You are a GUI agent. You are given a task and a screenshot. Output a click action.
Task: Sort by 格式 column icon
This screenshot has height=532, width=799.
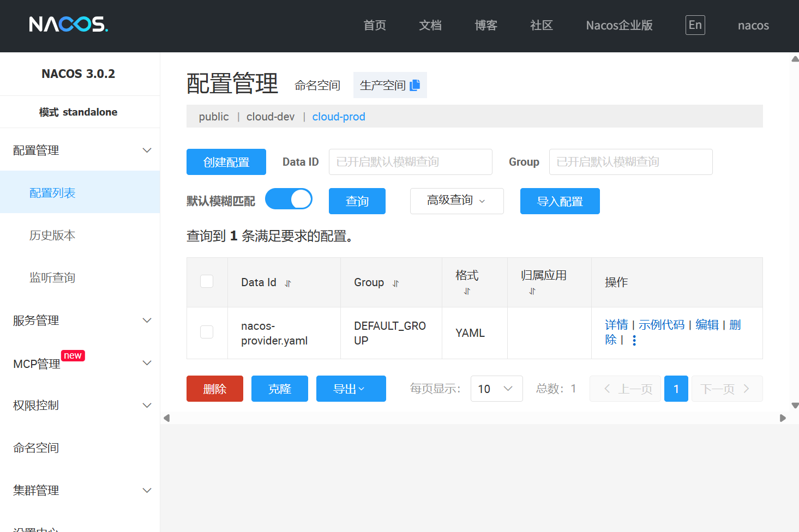[x=467, y=292]
